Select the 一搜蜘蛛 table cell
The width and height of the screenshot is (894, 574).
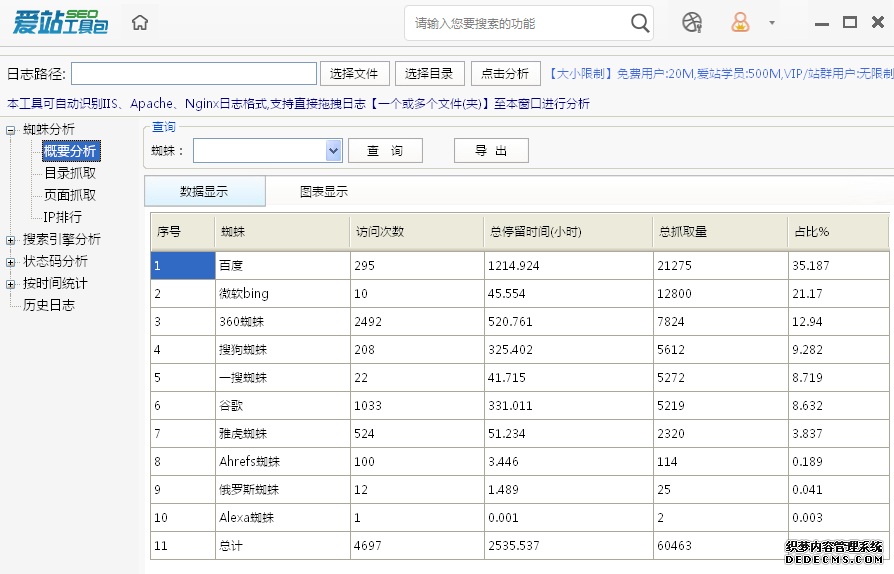283,377
